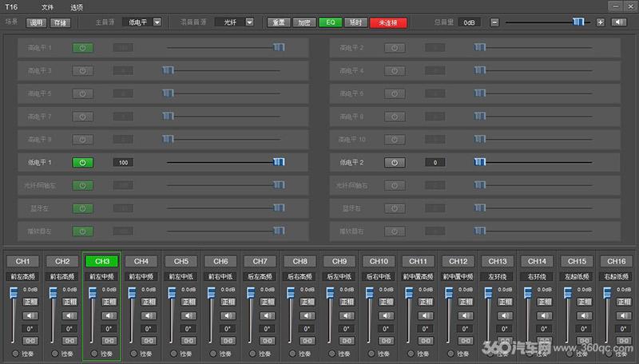Decrease master volume with minus button
Viewport: 639px width, 364px height.
click(494, 22)
